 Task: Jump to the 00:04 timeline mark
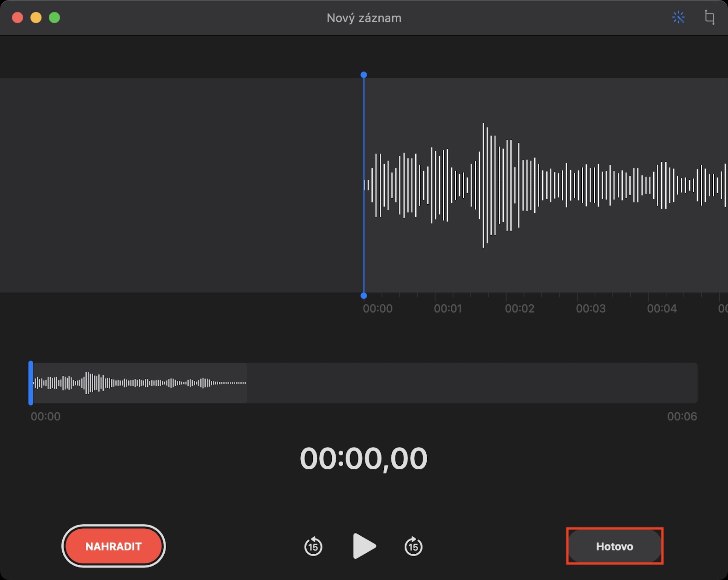(x=662, y=308)
